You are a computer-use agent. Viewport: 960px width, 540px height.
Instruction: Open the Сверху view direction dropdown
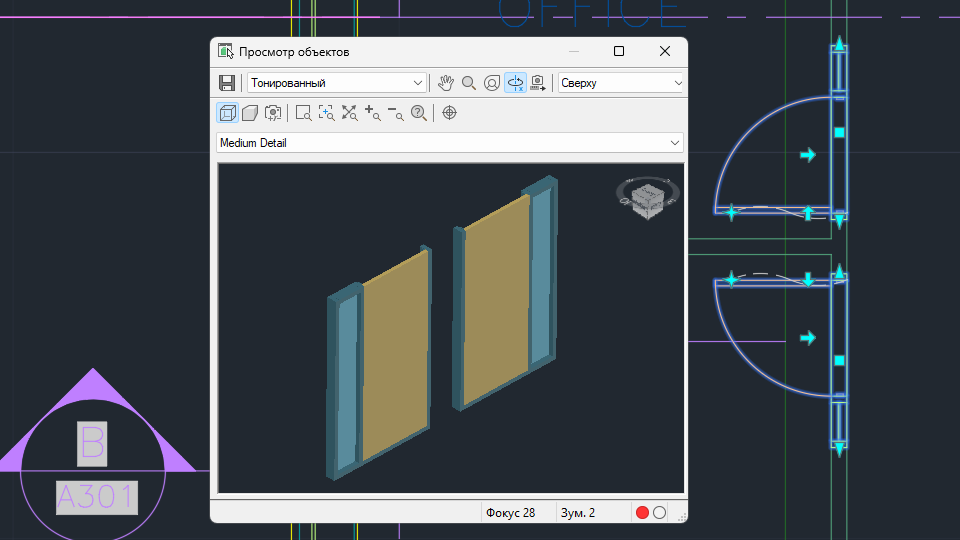coord(621,83)
